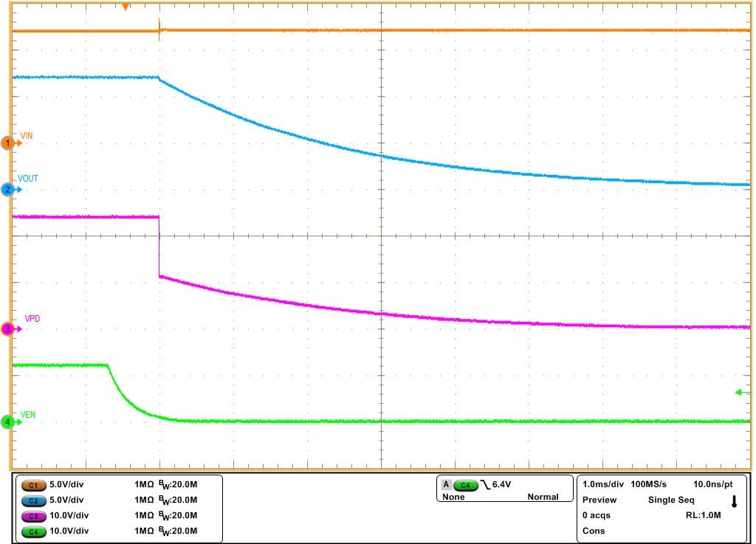756x544 pixels.
Task: Open the trigger coupling None setting
Action: click(x=453, y=497)
